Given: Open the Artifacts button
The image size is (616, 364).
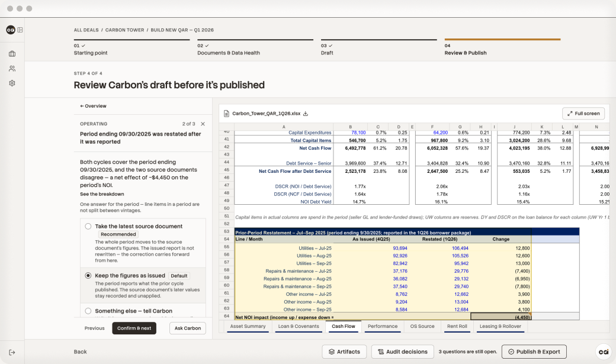Looking at the screenshot, I should tap(344, 352).
